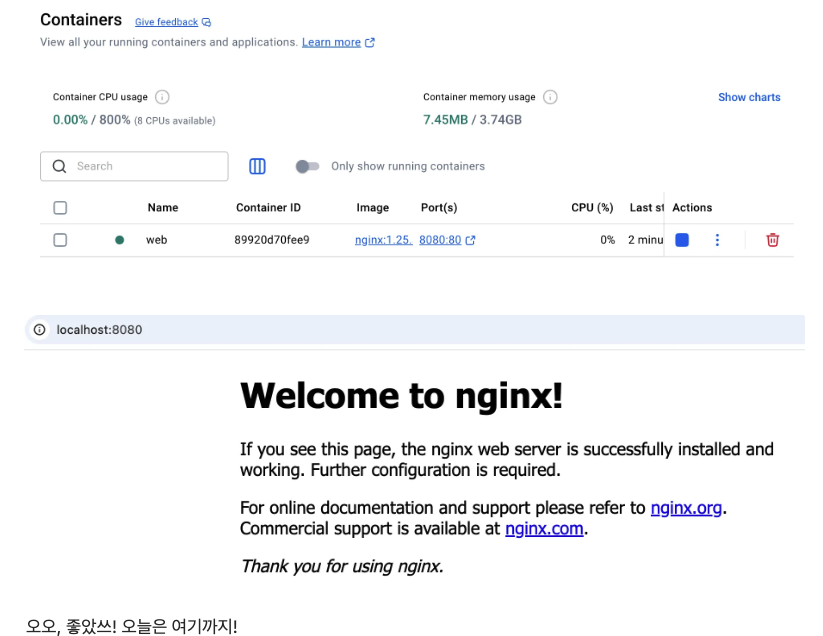Click the '2 minu' last started cell

coord(646,240)
